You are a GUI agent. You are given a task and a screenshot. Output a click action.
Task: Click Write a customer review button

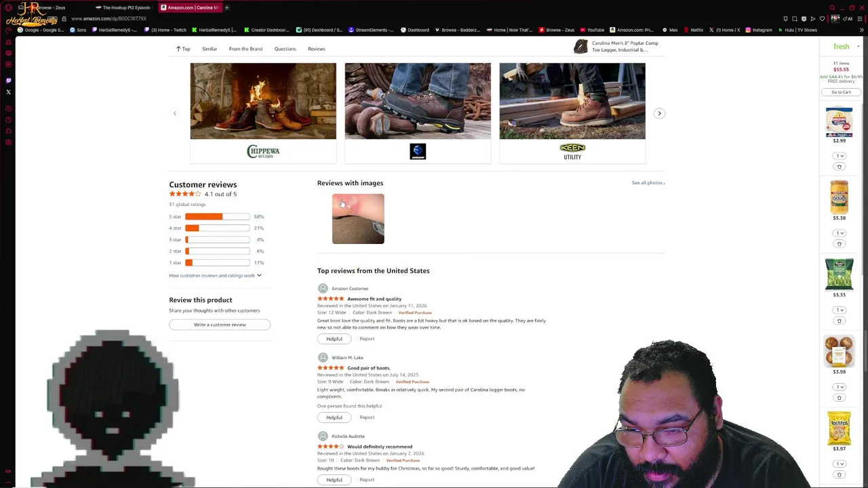click(220, 325)
